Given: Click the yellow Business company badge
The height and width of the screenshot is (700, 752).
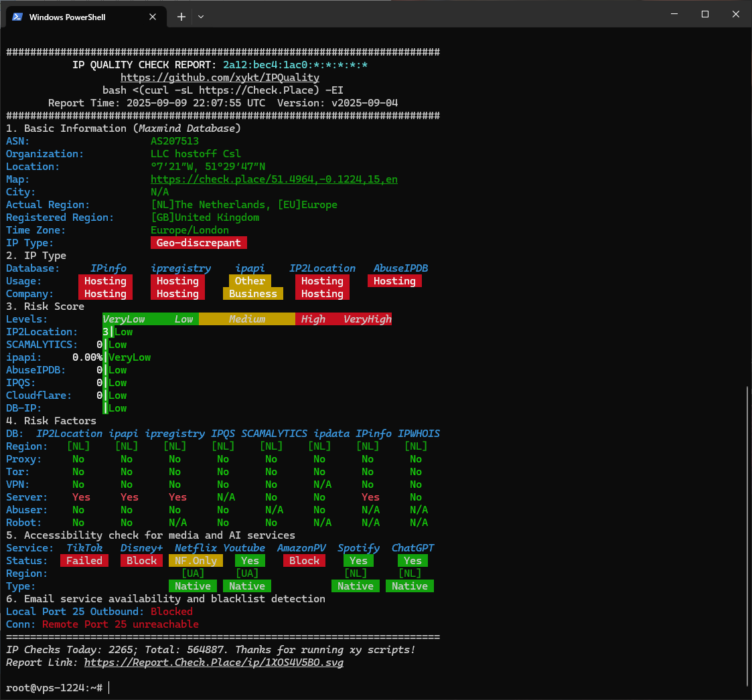Looking at the screenshot, I should tap(252, 294).
